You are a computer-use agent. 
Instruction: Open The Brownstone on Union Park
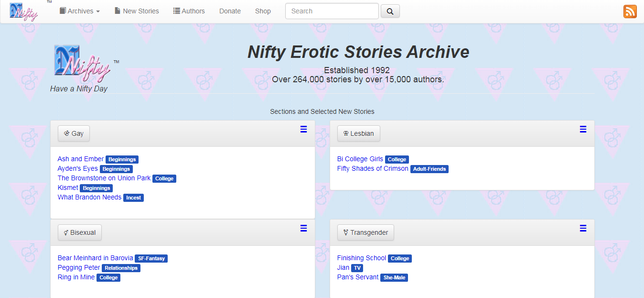coord(104,178)
